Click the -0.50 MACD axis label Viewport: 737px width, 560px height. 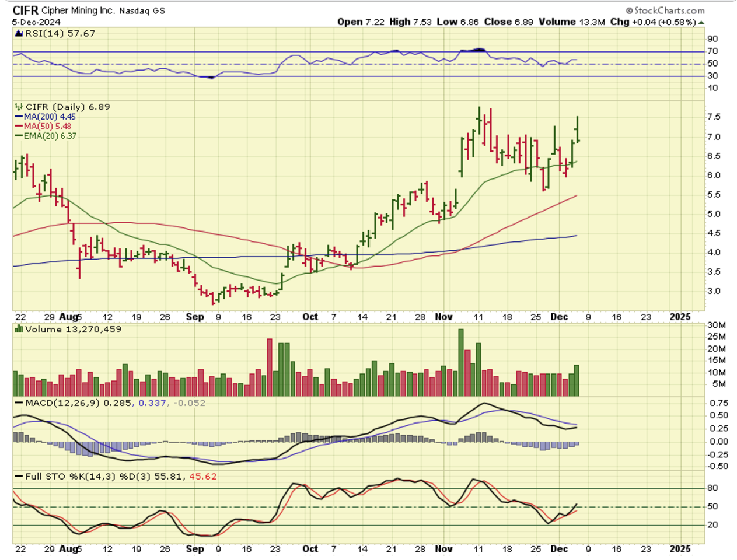click(718, 466)
